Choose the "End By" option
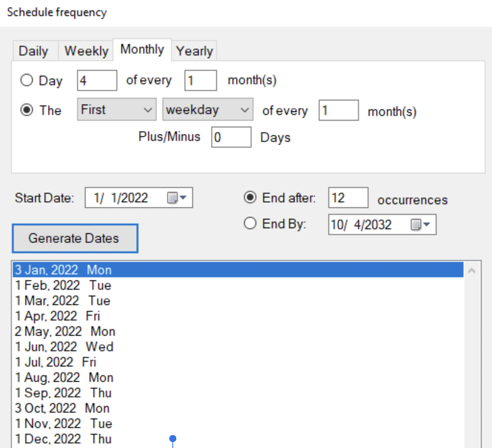This screenshot has width=492, height=448. pyautogui.click(x=250, y=223)
